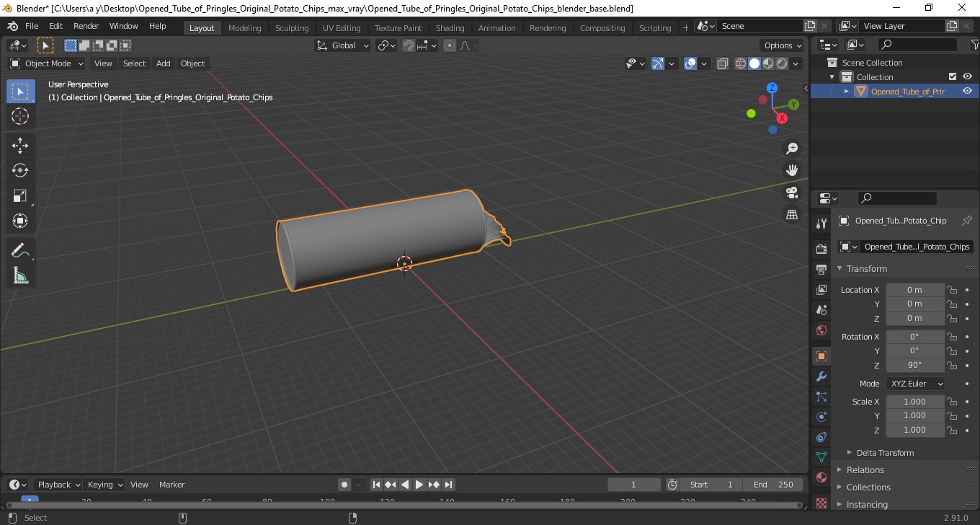Expand Opened_Tube_of_Prir tree item
The height and width of the screenshot is (525, 980).
pyautogui.click(x=847, y=91)
